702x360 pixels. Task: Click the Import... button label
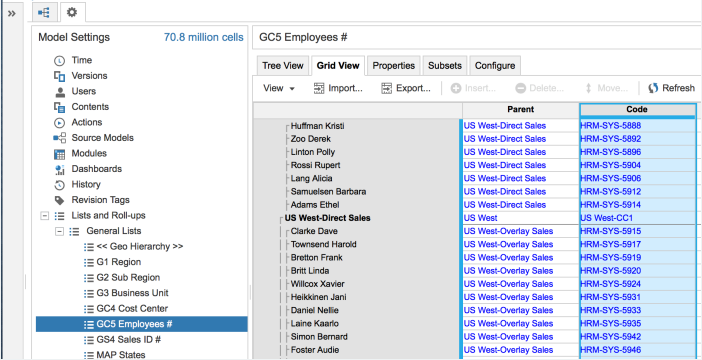[x=346, y=88]
